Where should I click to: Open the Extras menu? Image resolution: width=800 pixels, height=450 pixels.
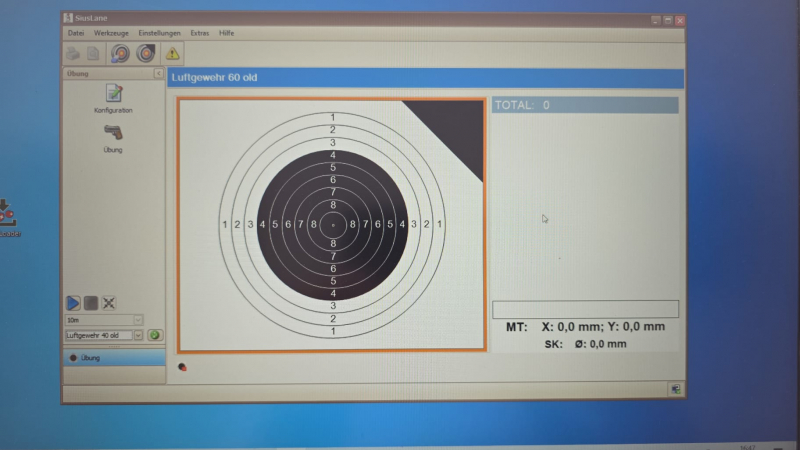tap(199, 33)
